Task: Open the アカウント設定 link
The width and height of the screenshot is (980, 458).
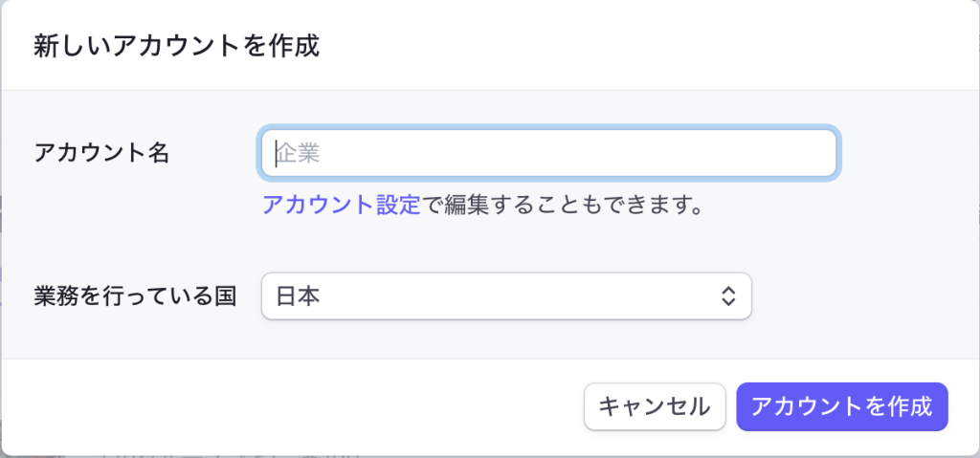Action: pos(341,204)
